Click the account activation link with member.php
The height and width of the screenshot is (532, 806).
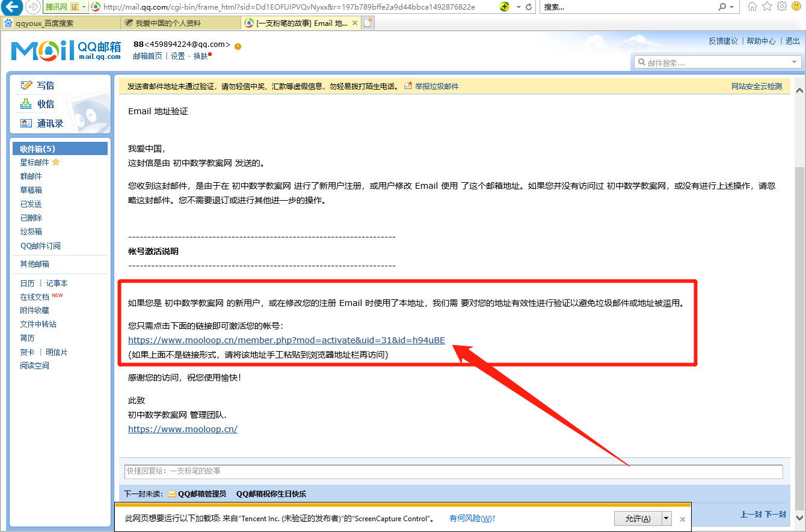[287, 340]
